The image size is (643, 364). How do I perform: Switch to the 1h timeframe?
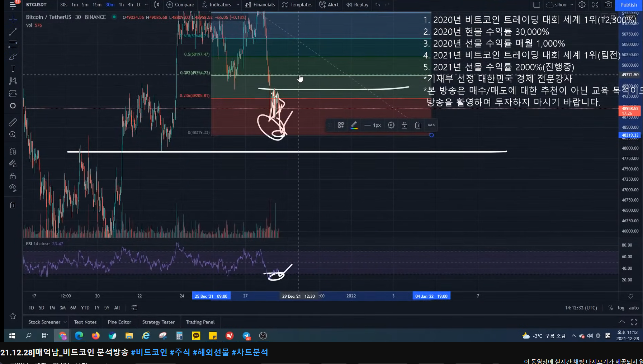coord(121,5)
